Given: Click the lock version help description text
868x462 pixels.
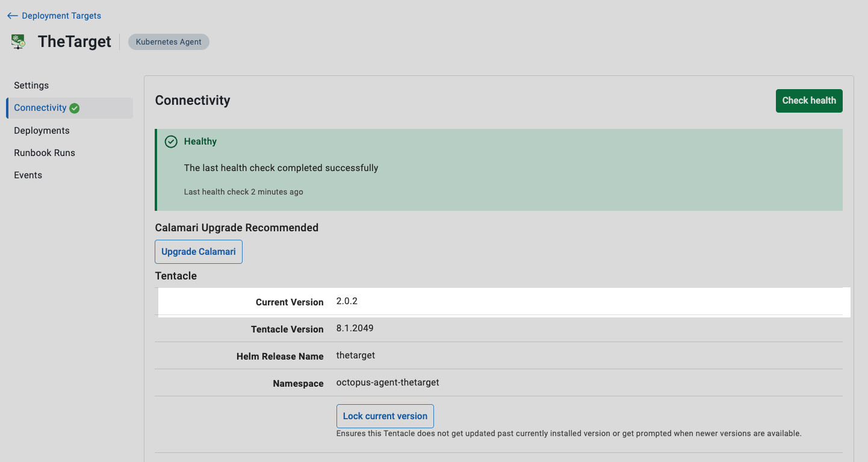Looking at the screenshot, I should [x=569, y=434].
